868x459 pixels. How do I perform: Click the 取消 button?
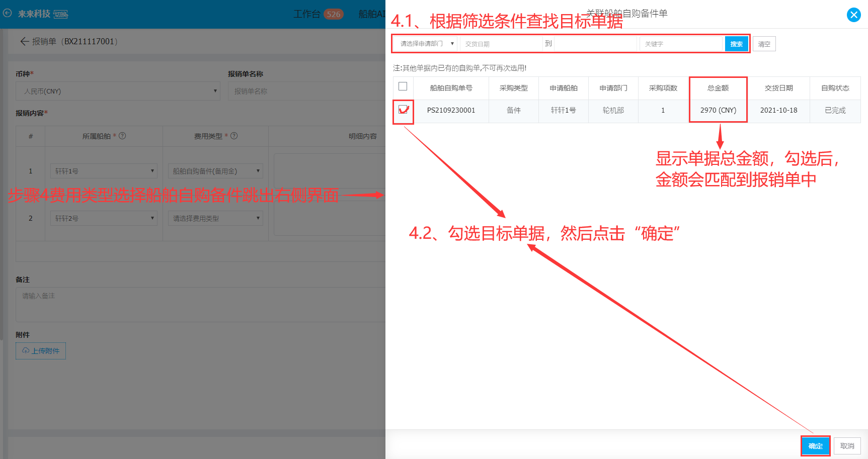847,446
